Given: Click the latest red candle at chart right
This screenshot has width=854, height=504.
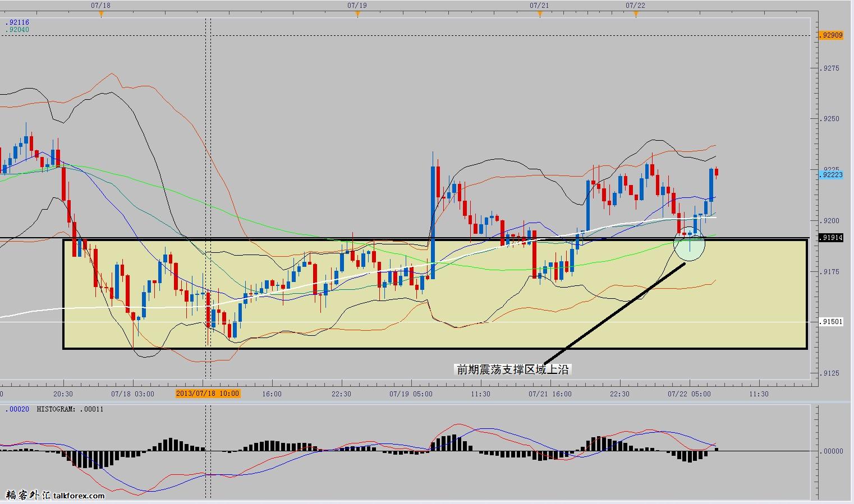Looking at the screenshot, I should 716,173.
